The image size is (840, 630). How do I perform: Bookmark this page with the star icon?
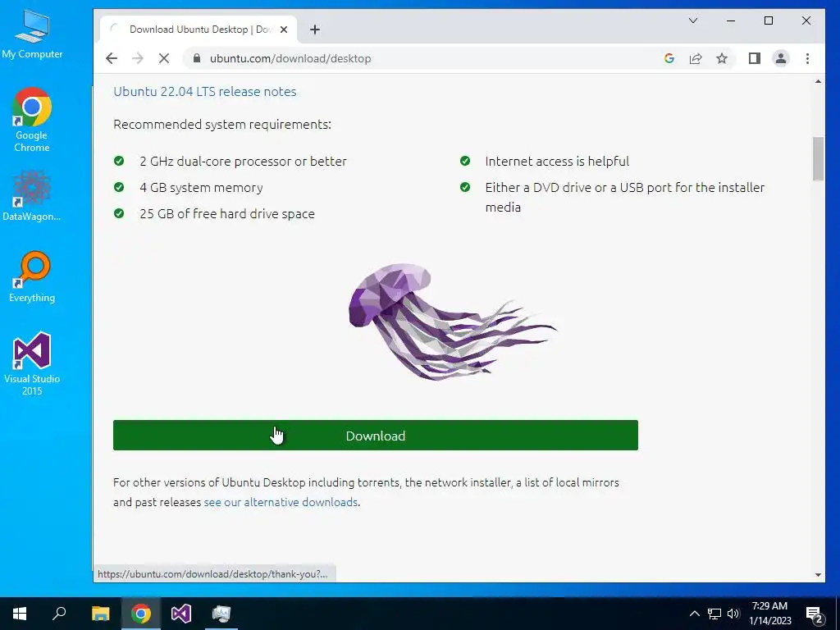(722, 58)
